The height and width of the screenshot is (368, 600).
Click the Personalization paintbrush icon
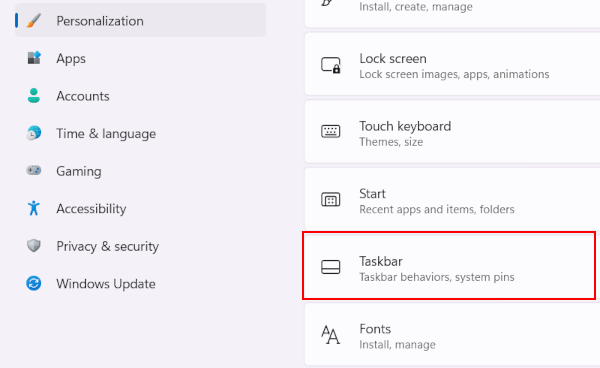pos(34,21)
